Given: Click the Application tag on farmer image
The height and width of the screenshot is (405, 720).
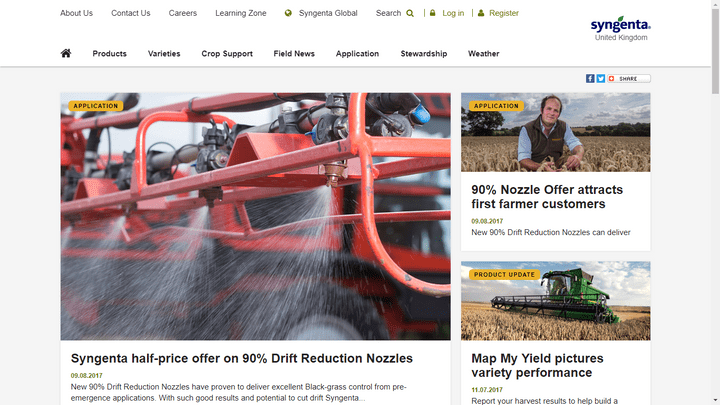Looking at the screenshot, I should (496, 106).
